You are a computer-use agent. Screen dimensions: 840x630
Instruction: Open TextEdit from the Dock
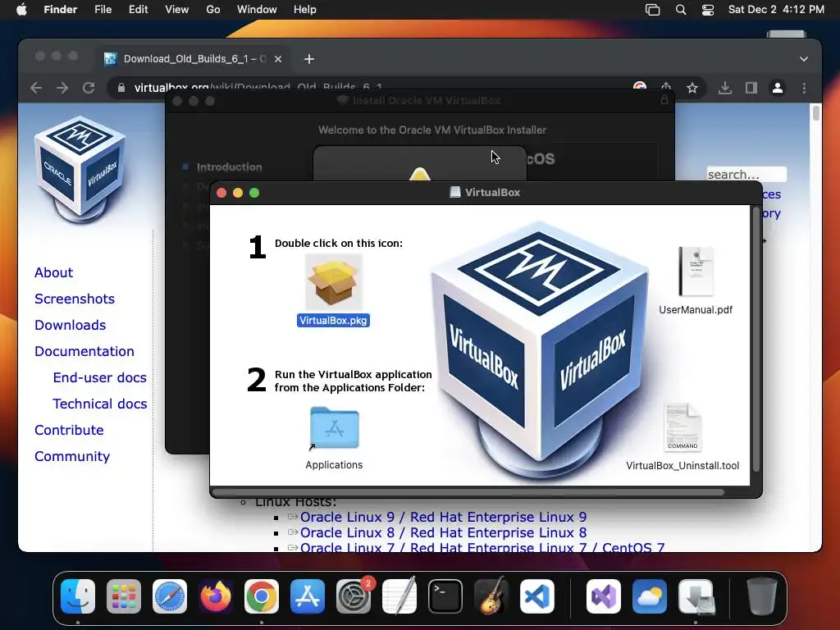(x=399, y=596)
